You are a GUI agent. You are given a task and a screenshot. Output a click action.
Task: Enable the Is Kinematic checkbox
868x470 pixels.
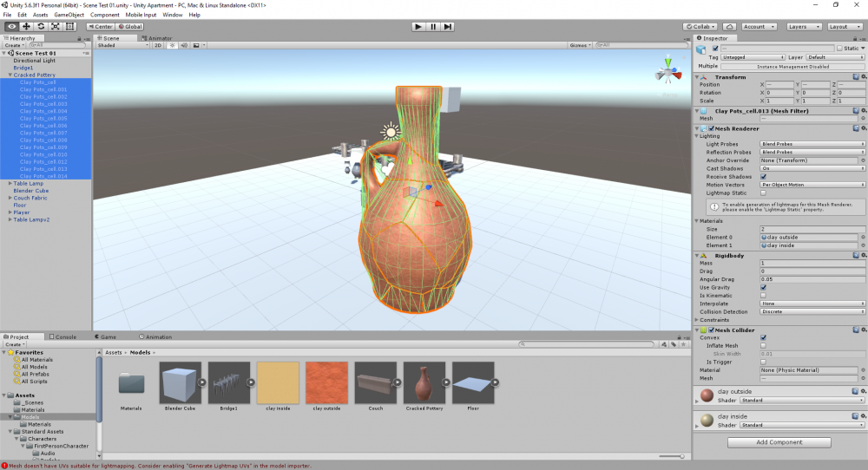(x=763, y=296)
